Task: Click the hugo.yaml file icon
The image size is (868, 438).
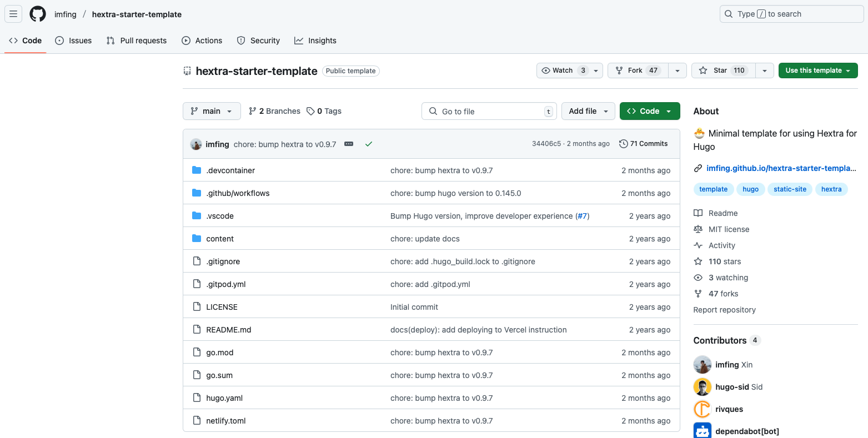Action: [x=197, y=397]
